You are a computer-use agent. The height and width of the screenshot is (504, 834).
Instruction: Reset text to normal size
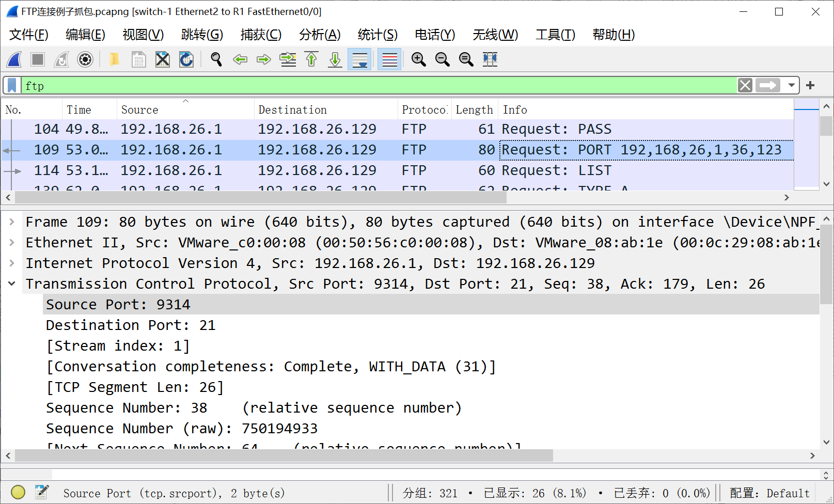466,59
